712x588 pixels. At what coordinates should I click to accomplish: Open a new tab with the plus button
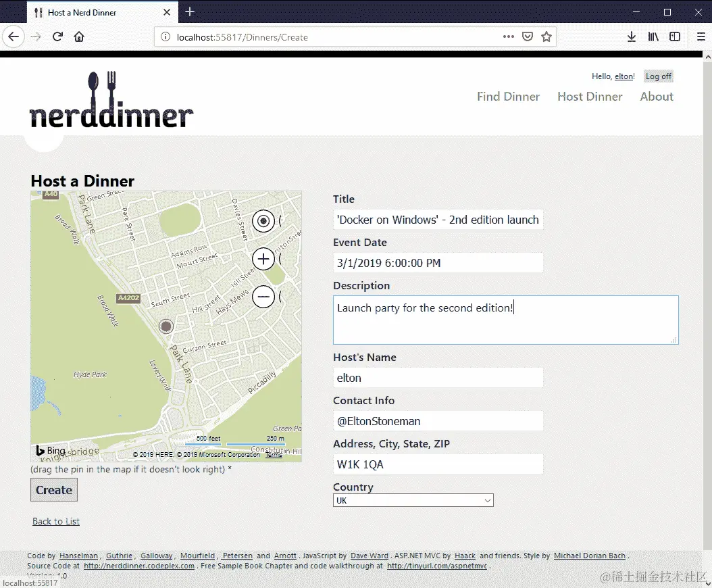[x=190, y=11]
